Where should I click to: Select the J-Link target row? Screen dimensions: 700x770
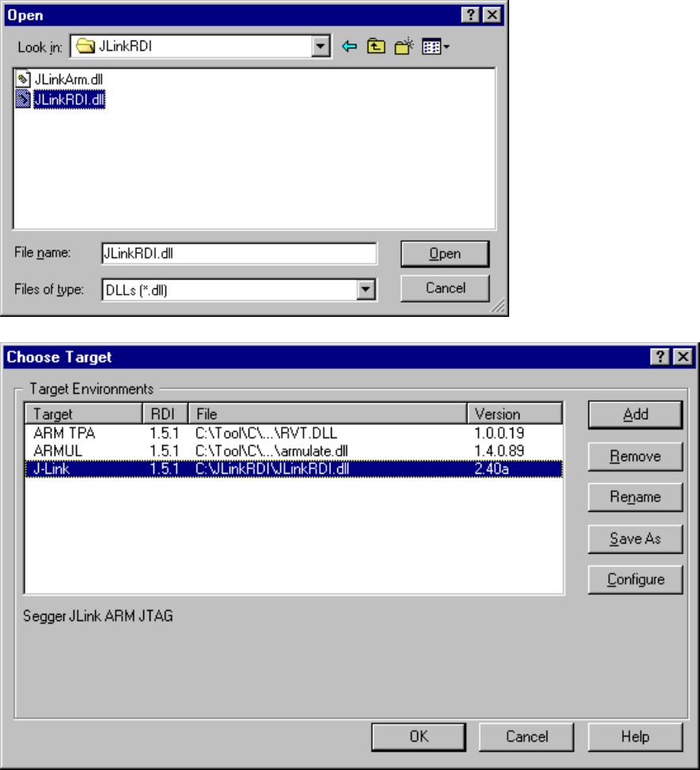pyautogui.click(x=294, y=468)
